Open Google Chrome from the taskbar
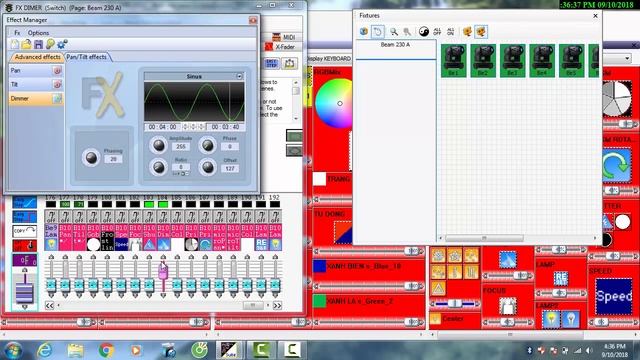This screenshot has height=360, width=640. [106, 350]
